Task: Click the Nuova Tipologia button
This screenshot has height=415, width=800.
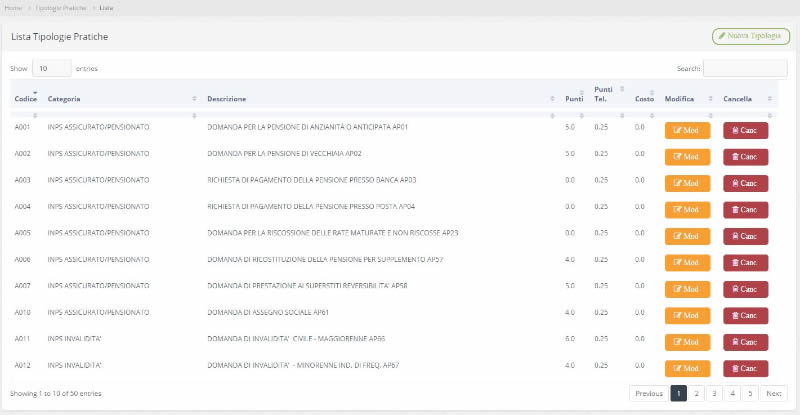Action: coord(751,36)
